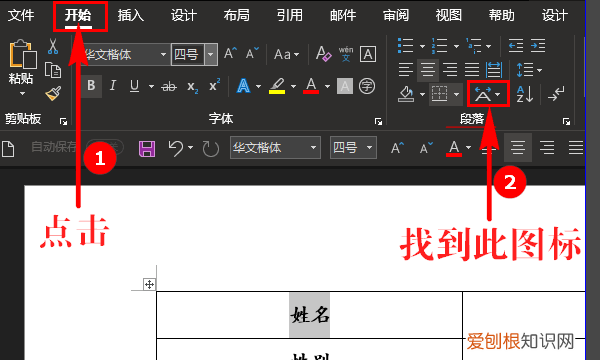
Task: Apply paragraph shading with the paint bucket
Action: point(406,94)
